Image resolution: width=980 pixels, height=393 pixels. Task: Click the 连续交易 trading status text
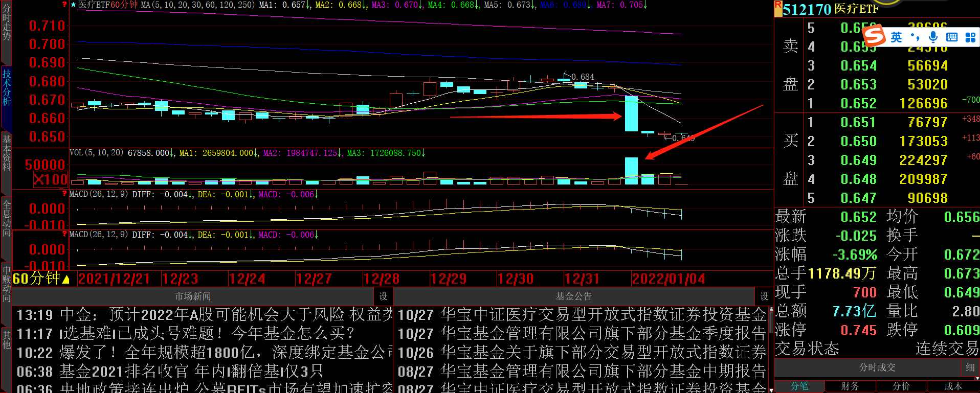tap(947, 349)
